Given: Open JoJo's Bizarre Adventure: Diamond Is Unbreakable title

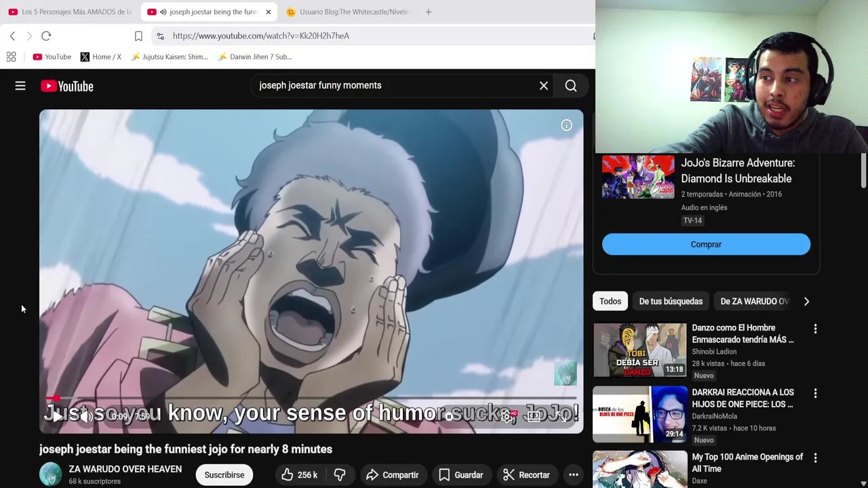Looking at the screenshot, I should [738, 171].
